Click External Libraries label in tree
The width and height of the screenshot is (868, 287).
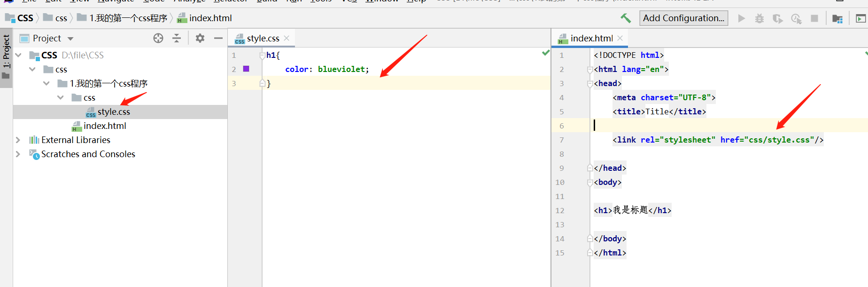coord(76,140)
